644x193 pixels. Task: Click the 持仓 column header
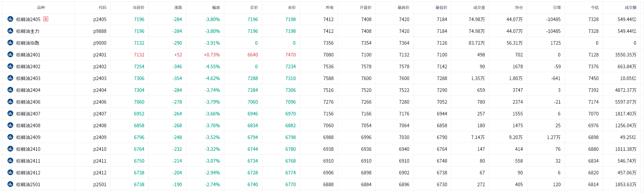519,8
